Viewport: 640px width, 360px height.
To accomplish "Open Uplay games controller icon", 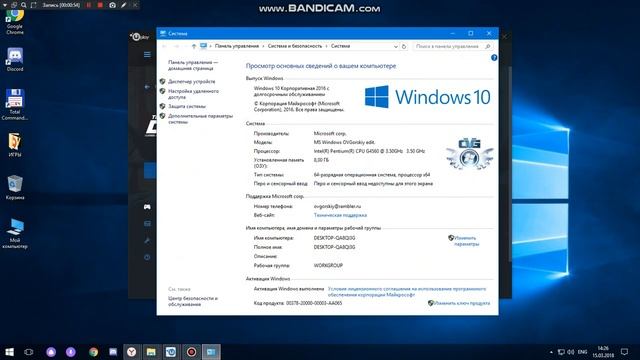I will pyautogui.click(x=147, y=207).
